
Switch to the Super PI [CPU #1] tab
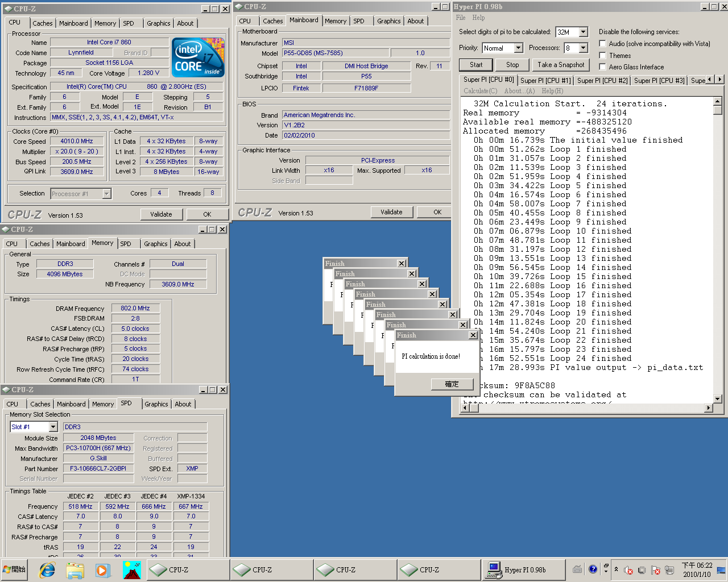pos(545,81)
